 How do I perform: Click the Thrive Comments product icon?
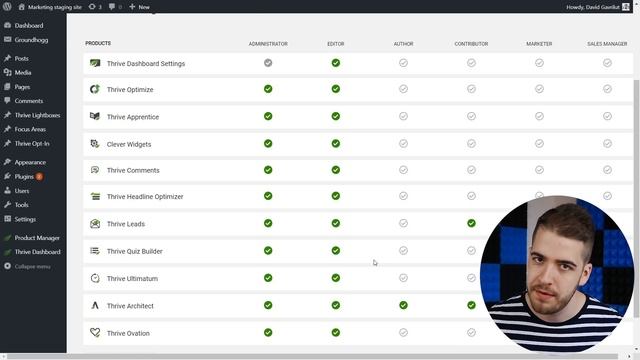point(95,170)
